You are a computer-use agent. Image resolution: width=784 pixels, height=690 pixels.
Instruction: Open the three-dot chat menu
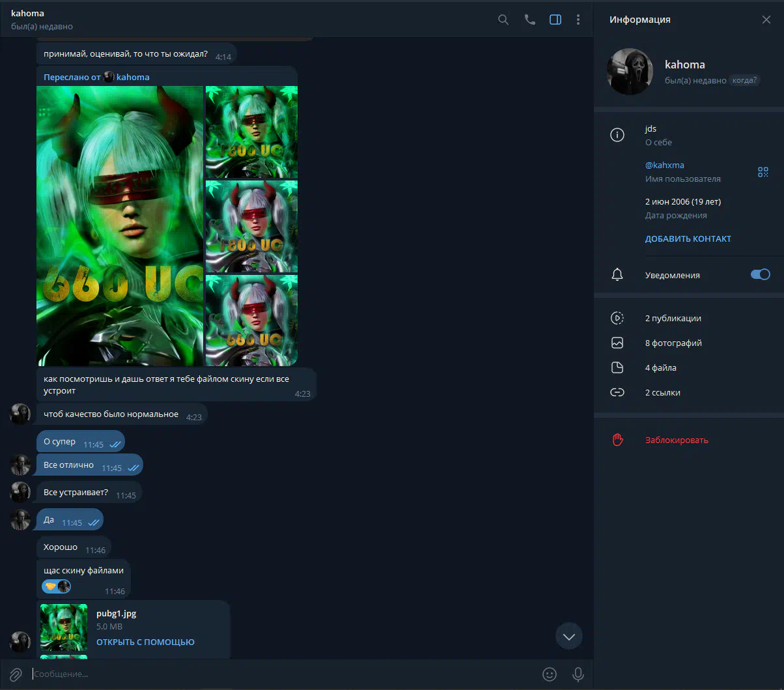pyautogui.click(x=578, y=20)
